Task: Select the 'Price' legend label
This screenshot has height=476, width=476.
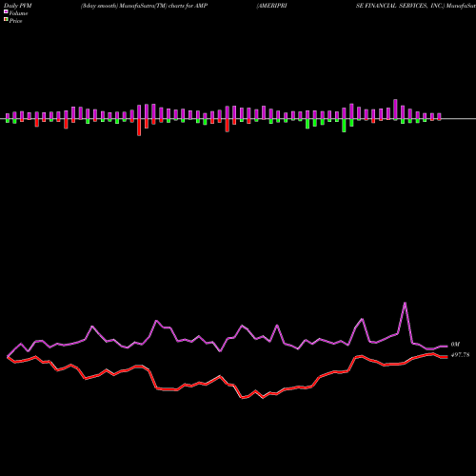Action: tap(15, 21)
